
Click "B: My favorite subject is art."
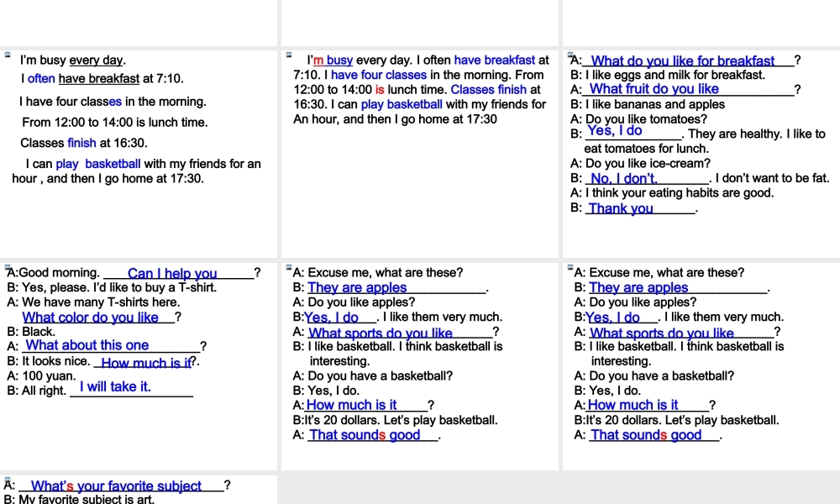tap(79, 499)
